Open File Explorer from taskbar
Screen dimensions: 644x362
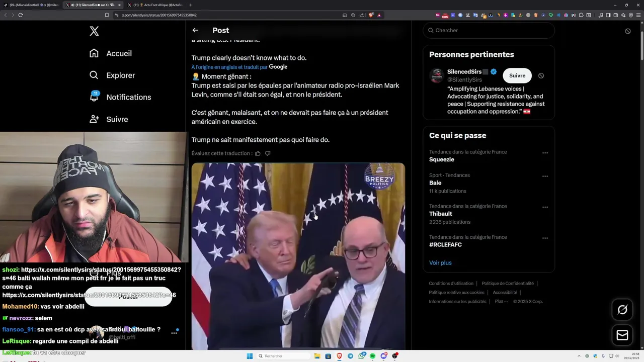coord(317,356)
